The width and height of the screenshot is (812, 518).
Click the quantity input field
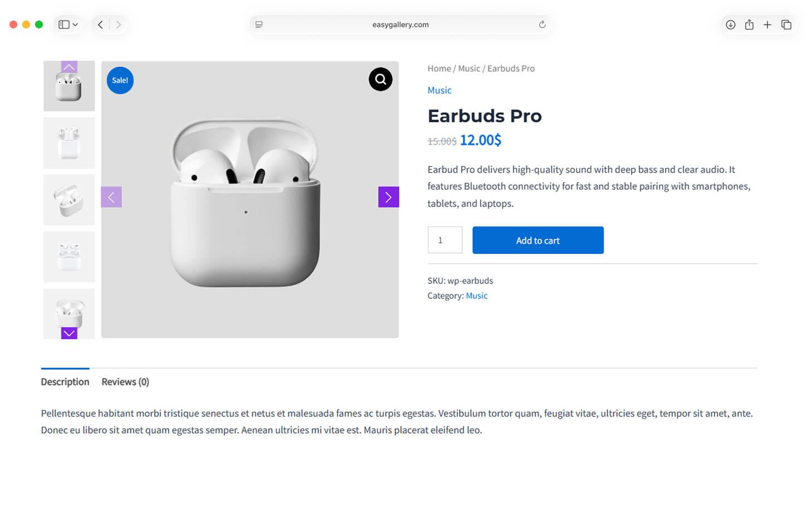(444, 240)
